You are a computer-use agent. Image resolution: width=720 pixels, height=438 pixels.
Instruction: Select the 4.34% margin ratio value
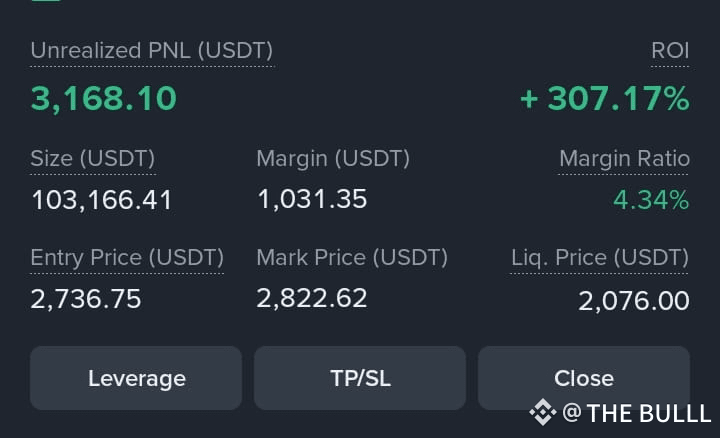point(651,200)
